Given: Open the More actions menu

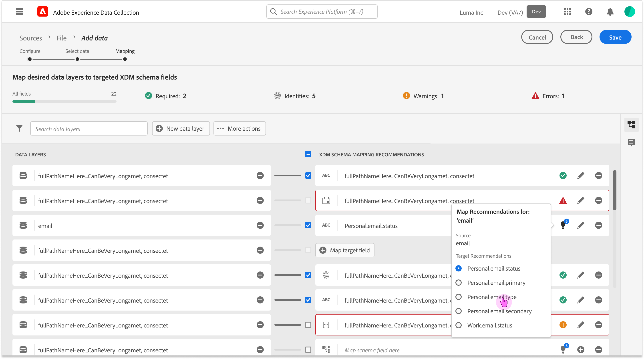Looking at the screenshot, I should click(239, 128).
